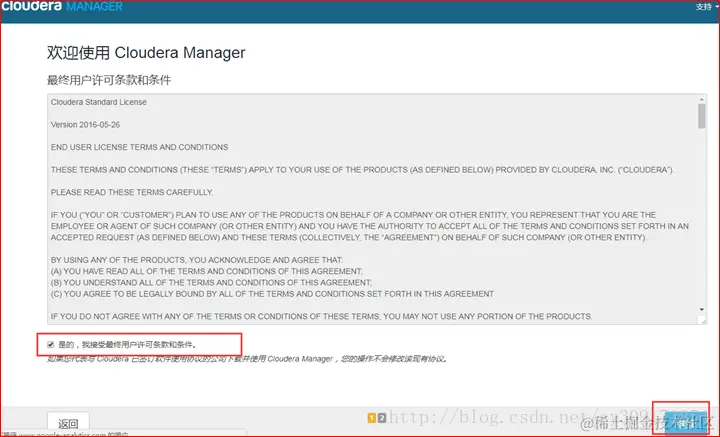Click the license box scrollbar up arrow

coord(702,99)
